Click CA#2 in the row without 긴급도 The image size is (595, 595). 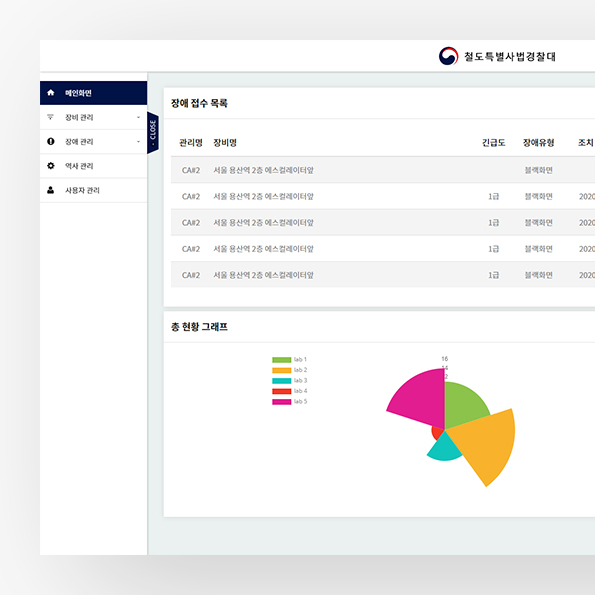(x=190, y=170)
